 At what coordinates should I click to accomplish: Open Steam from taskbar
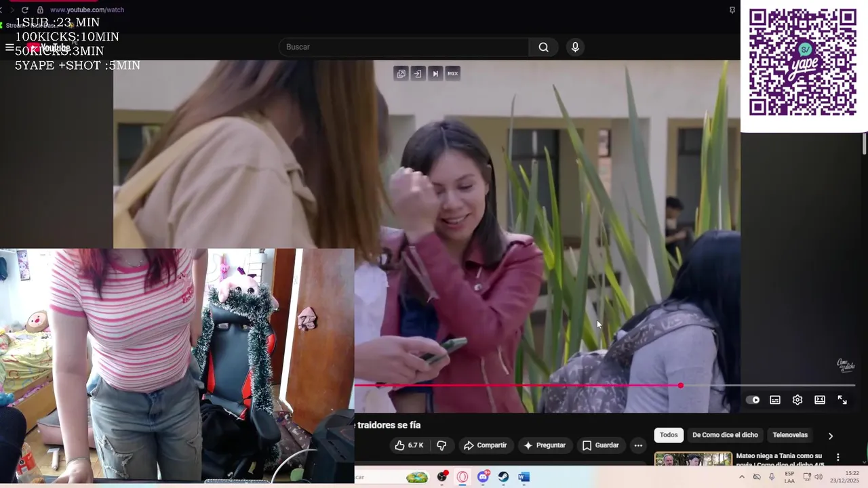point(503,477)
